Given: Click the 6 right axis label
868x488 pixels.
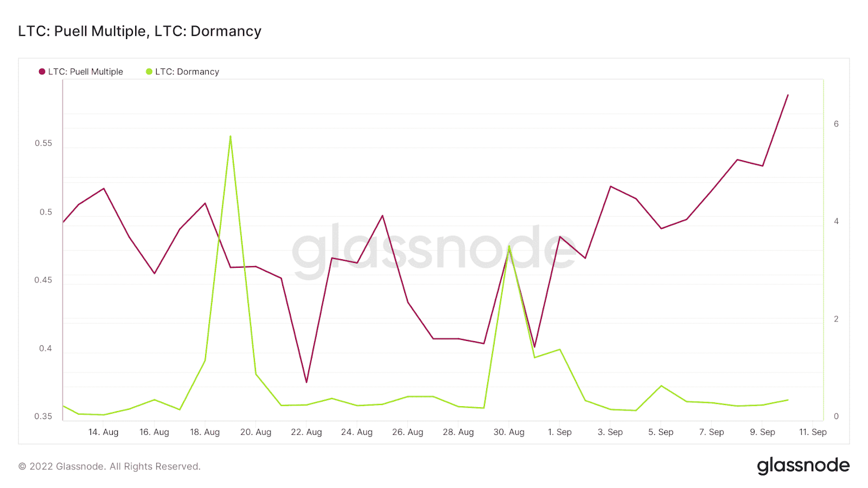Looking at the screenshot, I should click(836, 124).
